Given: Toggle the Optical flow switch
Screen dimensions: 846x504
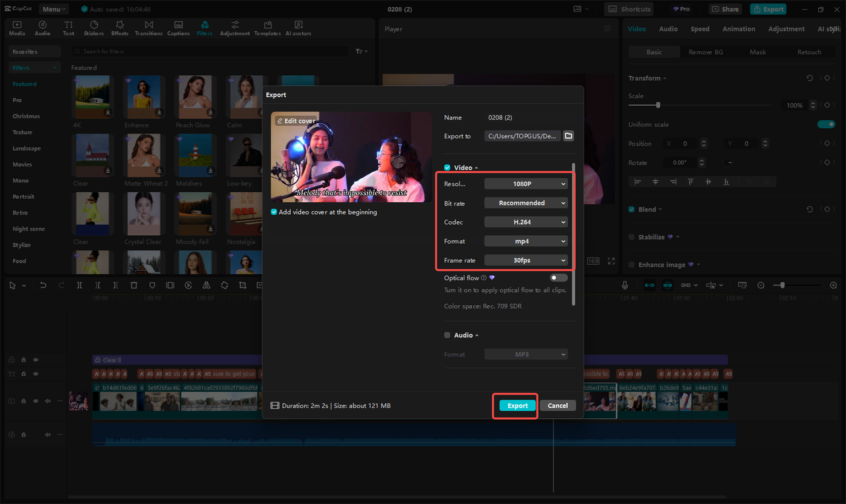Looking at the screenshot, I should 557,277.
